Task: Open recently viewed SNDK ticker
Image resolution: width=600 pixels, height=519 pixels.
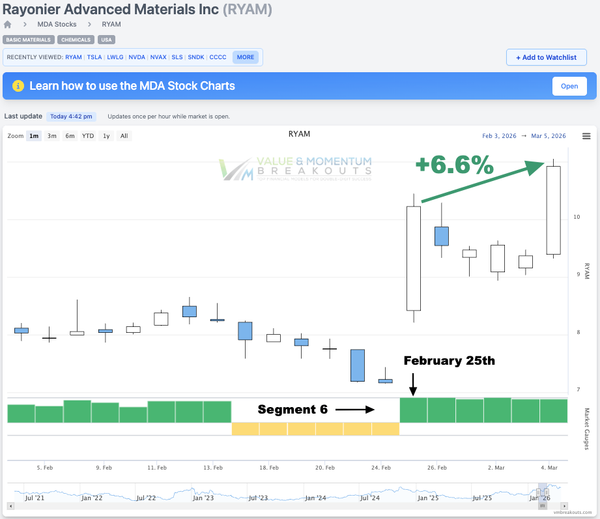Action: (x=196, y=57)
